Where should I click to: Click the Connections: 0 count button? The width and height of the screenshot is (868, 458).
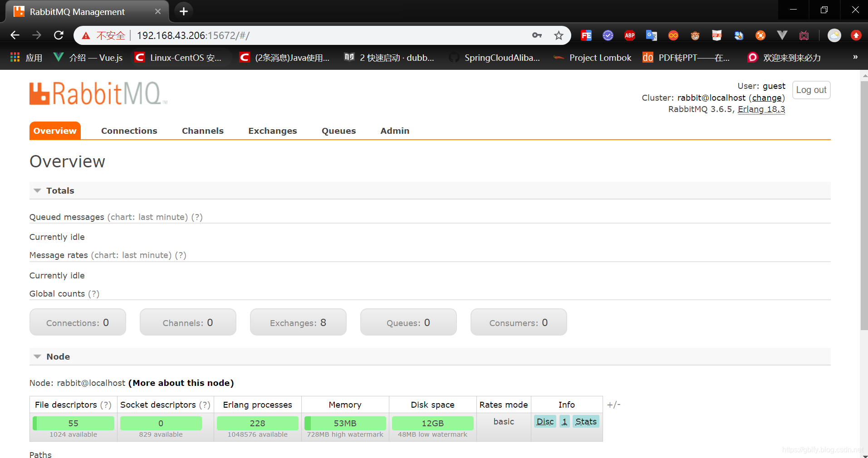78,322
